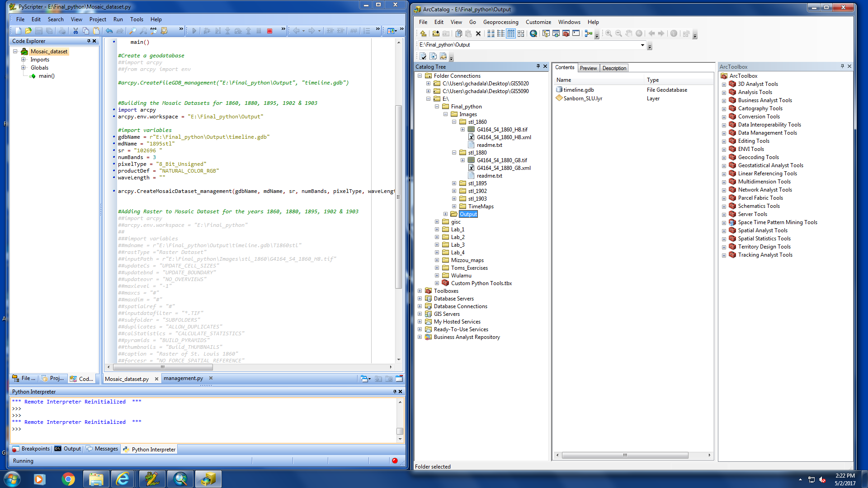The height and width of the screenshot is (488, 868).
Task: Expand the gisc folder in Catalog Tree
Action: pyautogui.click(x=437, y=222)
